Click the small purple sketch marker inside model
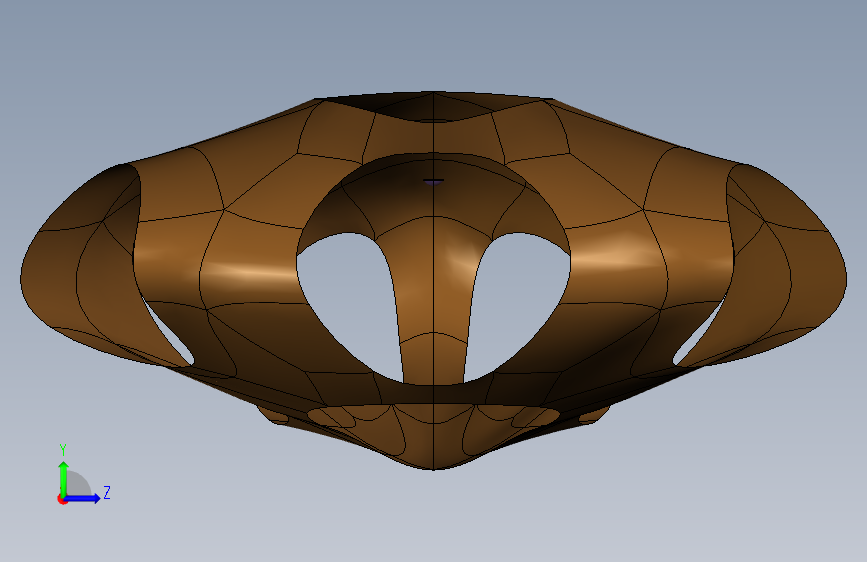Screen dimensions: 867x562 click(434, 180)
